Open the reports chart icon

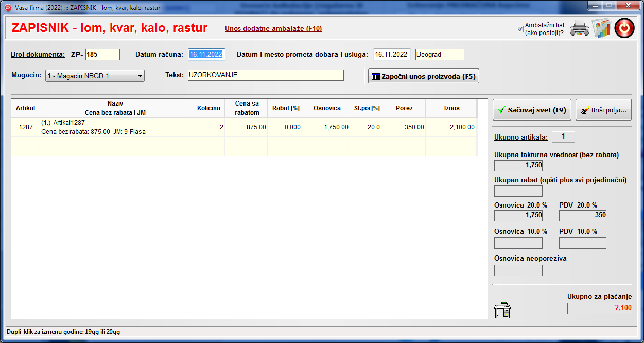pyautogui.click(x=601, y=28)
